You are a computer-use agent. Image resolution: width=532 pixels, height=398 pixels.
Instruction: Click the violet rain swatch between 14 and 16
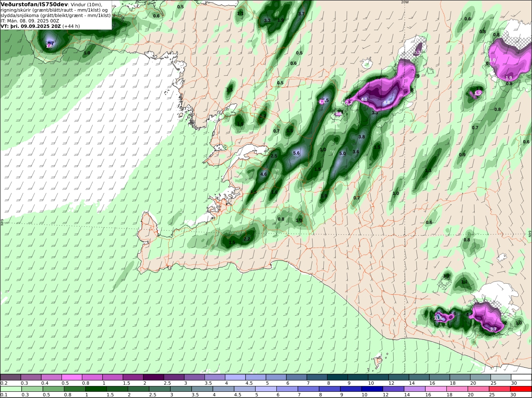(x=415, y=389)
